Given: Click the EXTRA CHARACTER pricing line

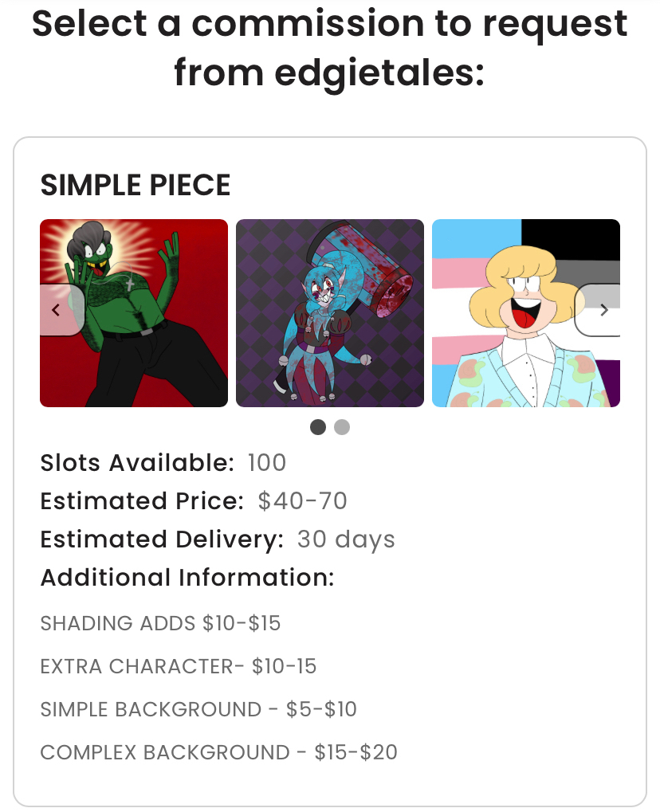Looking at the screenshot, I should 179,666.
